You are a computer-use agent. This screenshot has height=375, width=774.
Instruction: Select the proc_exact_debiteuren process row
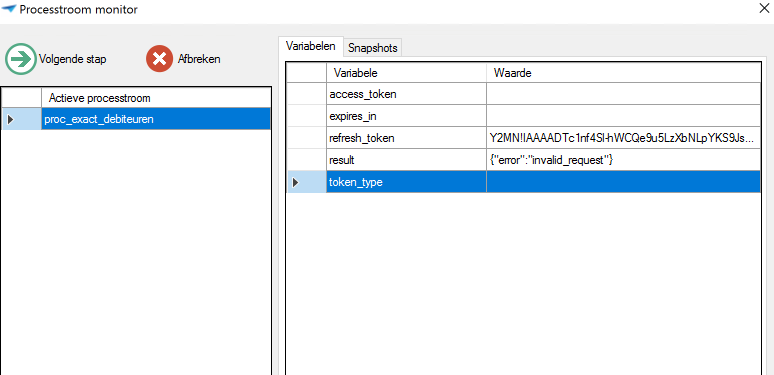click(156, 119)
